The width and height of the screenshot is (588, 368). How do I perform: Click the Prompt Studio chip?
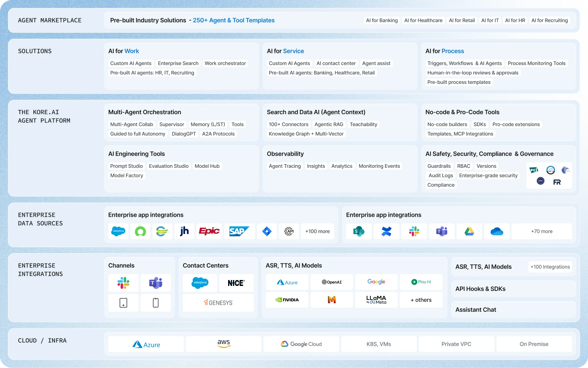pyautogui.click(x=126, y=166)
